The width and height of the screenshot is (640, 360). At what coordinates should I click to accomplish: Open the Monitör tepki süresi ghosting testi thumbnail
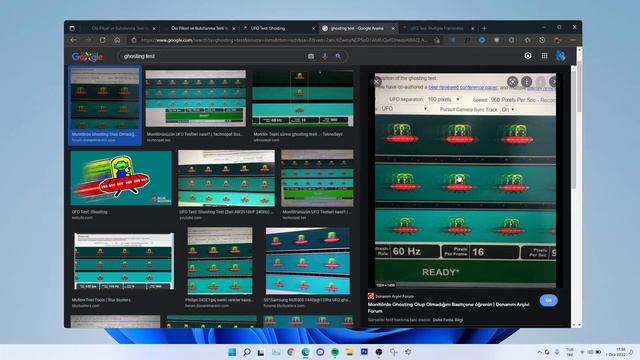coord(302,98)
